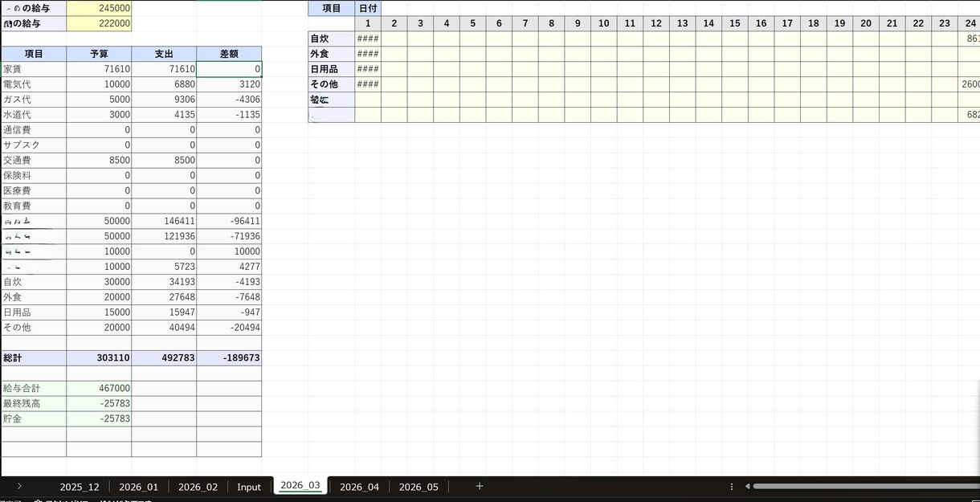Click the 6880 expense cell for 電気代

164,84
